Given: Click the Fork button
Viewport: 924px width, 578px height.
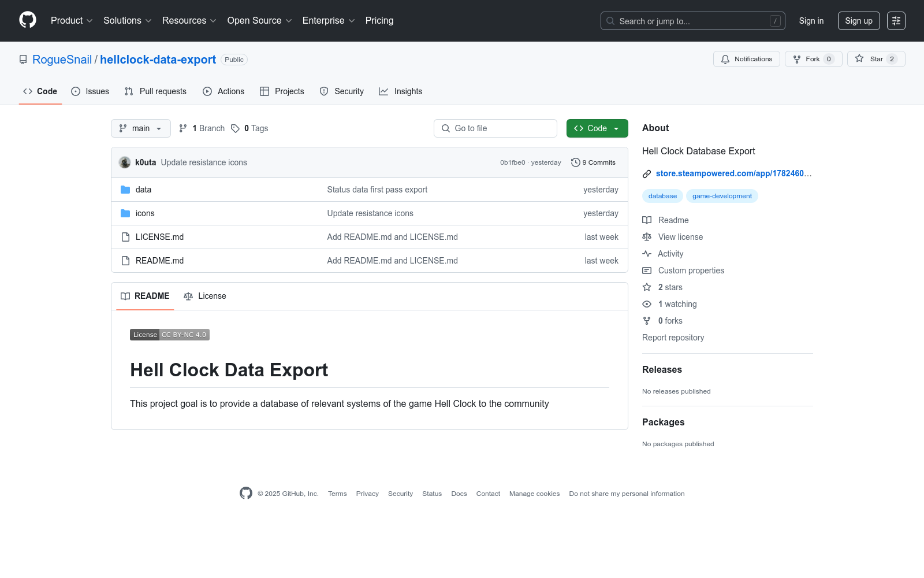Looking at the screenshot, I should (814, 59).
